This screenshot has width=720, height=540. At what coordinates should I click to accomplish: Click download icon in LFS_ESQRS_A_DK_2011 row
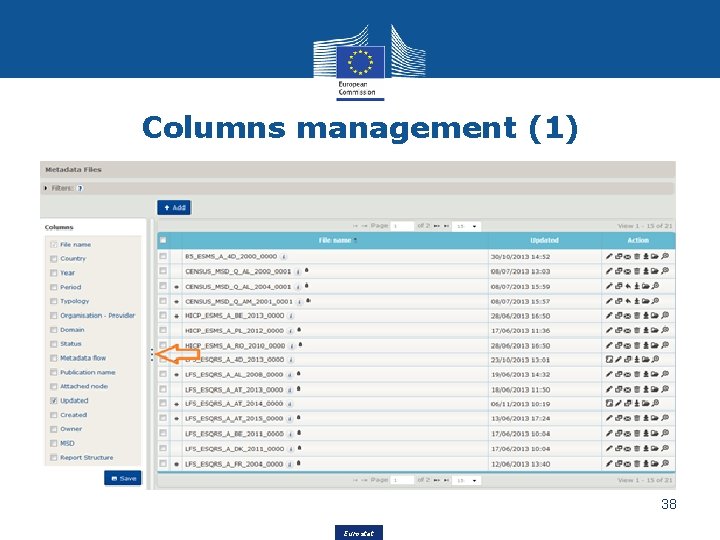tap(646, 448)
